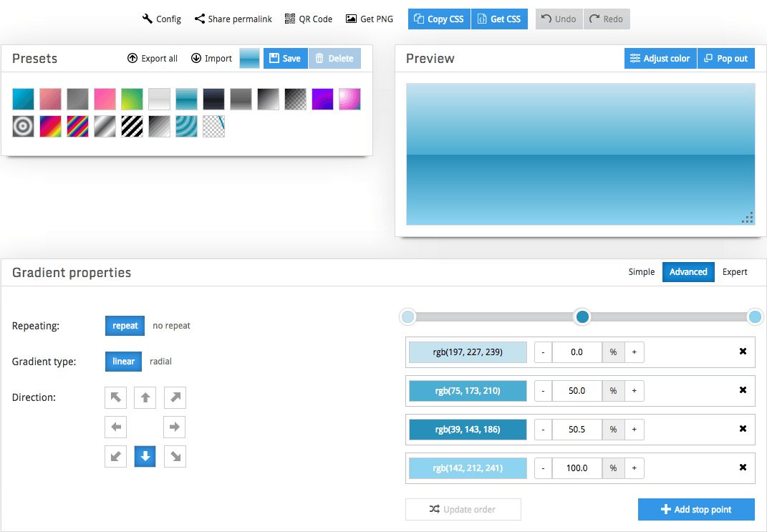This screenshot has height=532, width=767.
Task: Switch repeating mode to no repeat
Action: (171, 326)
